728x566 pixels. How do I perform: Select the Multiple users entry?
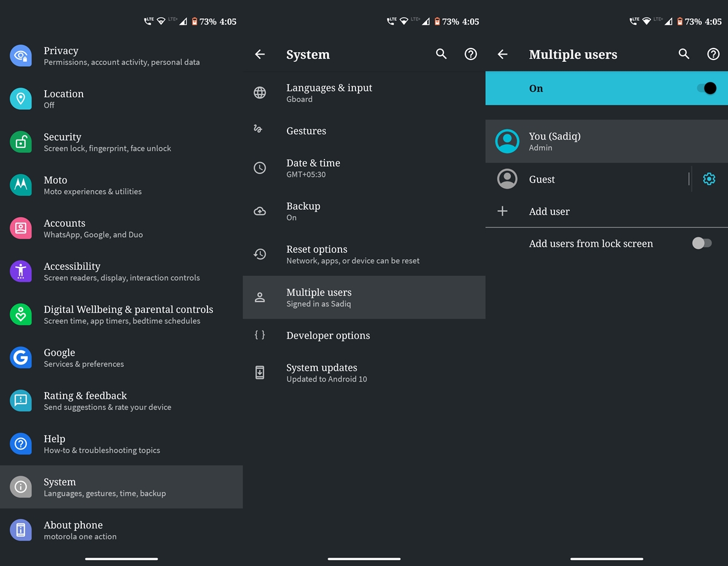364,297
